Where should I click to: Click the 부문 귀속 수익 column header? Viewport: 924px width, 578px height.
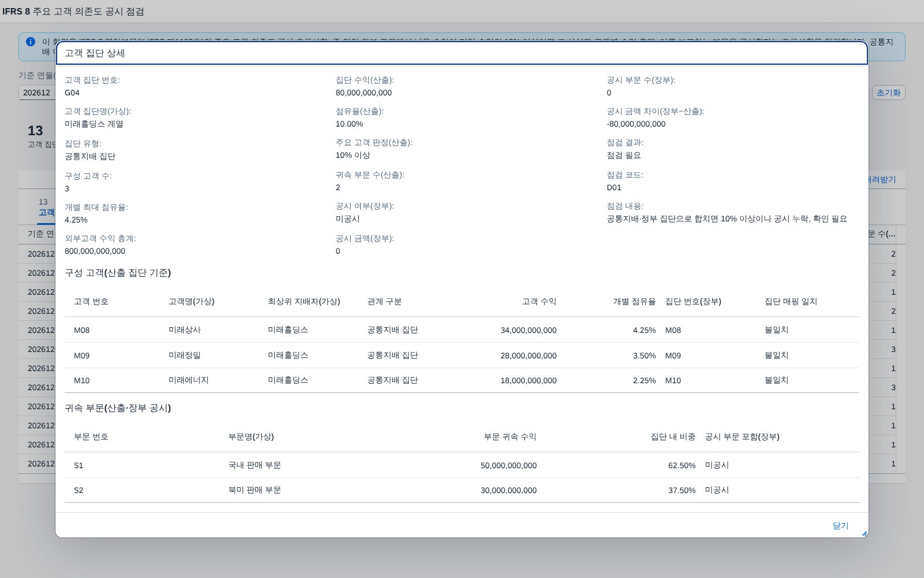click(x=510, y=437)
